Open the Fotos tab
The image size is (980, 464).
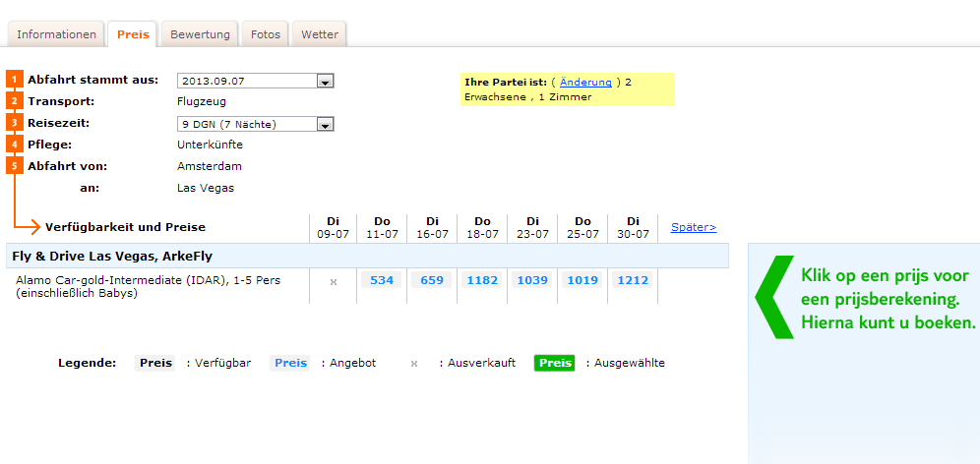pos(266,34)
